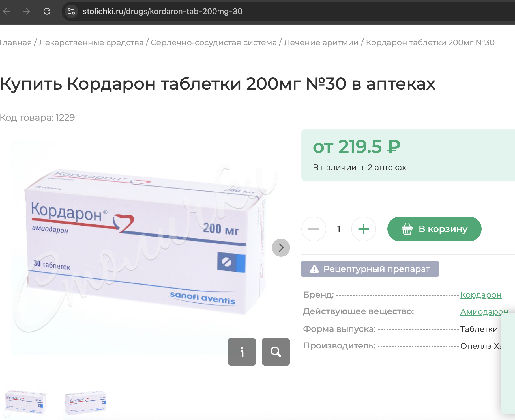The width and height of the screenshot is (515, 420).
Task: Open the Амиодарон active substance link
Action: tap(484, 312)
